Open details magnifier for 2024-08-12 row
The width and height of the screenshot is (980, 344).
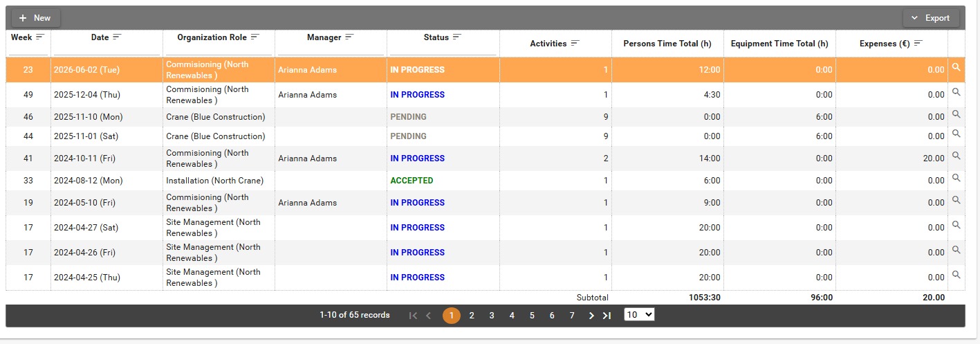click(x=956, y=178)
